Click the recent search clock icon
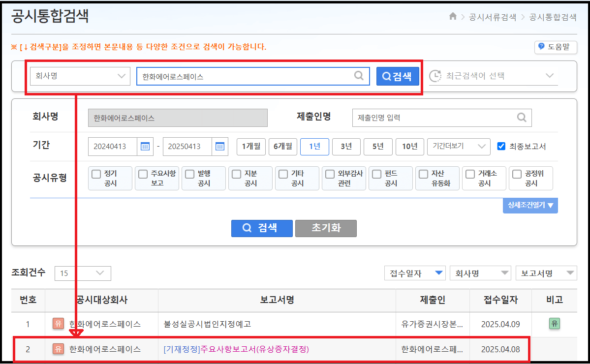 point(435,76)
